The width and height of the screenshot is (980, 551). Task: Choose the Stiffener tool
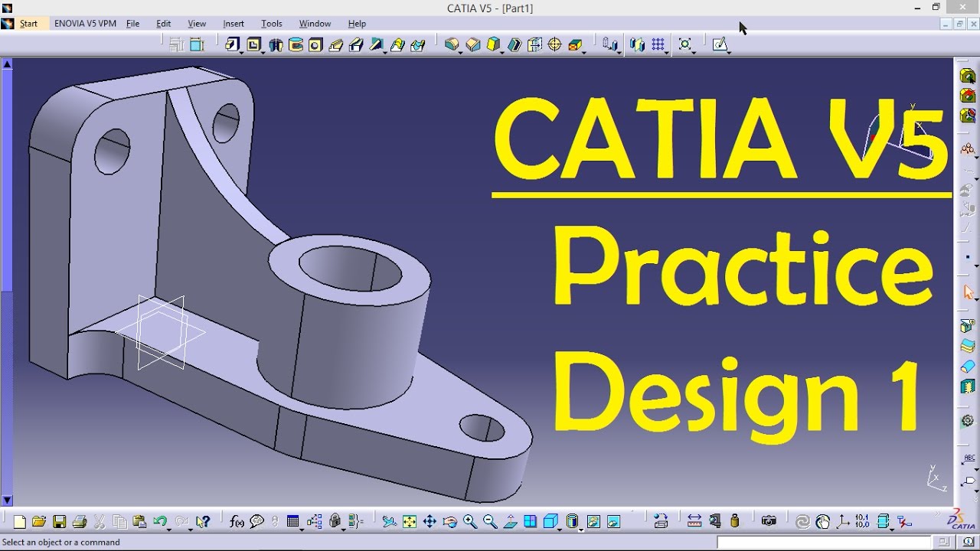376,44
